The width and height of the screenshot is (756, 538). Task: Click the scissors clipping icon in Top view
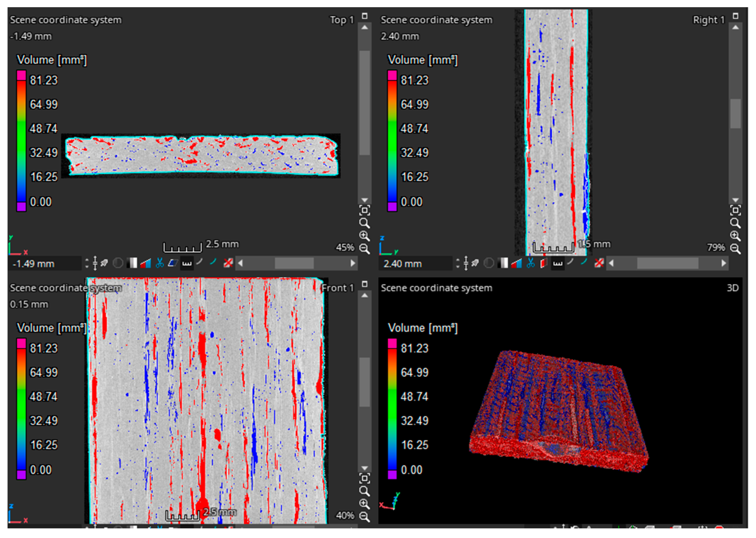159,263
